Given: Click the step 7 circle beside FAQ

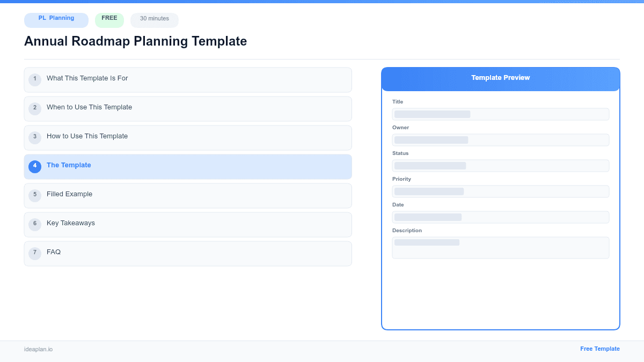Looking at the screenshot, I should click(35, 253).
